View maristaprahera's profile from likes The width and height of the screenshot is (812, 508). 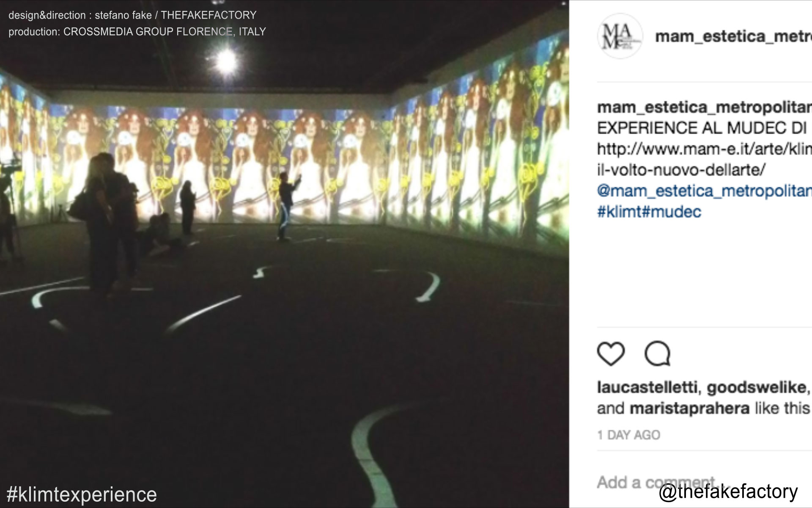pos(690,409)
